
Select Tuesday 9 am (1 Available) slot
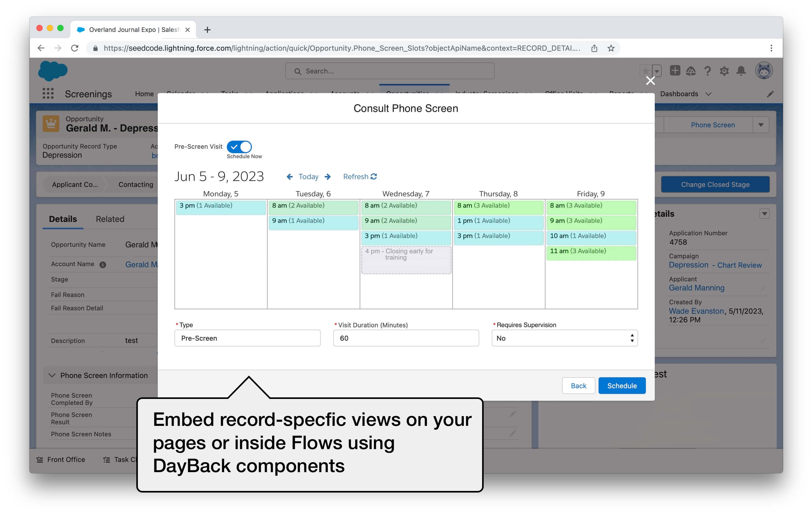(313, 222)
